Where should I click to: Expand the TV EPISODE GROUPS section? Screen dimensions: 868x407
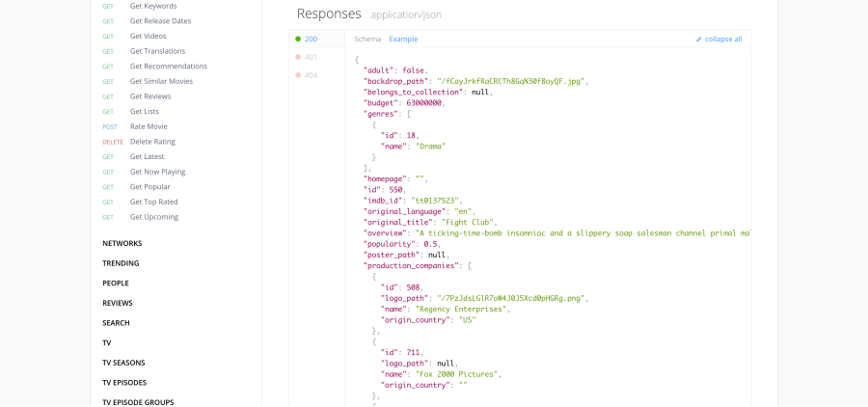(138, 402)
